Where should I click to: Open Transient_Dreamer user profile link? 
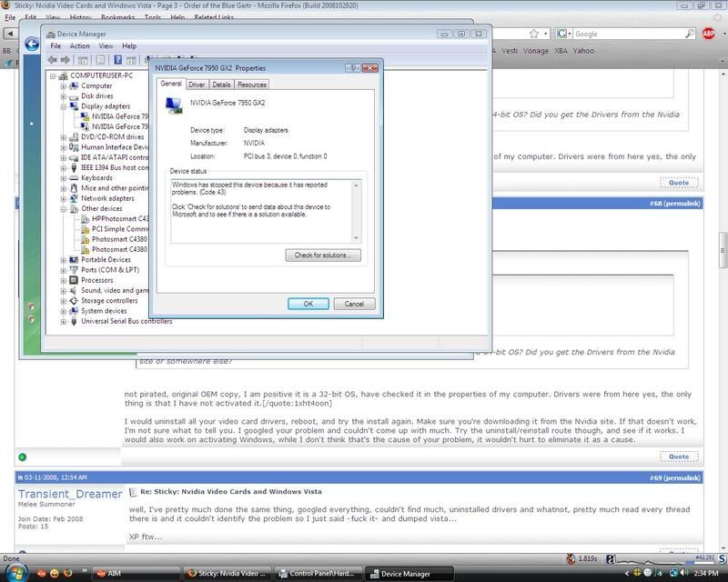pyautogui.click(x=70, y=494)
